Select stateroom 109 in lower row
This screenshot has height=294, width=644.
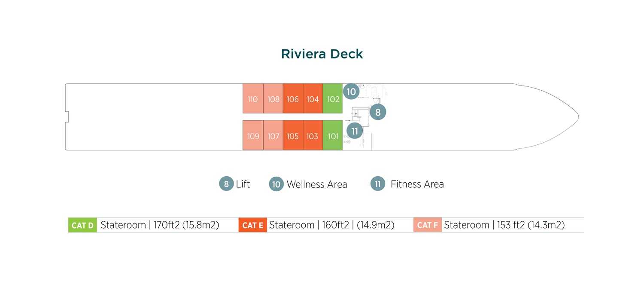pos(253,135)
